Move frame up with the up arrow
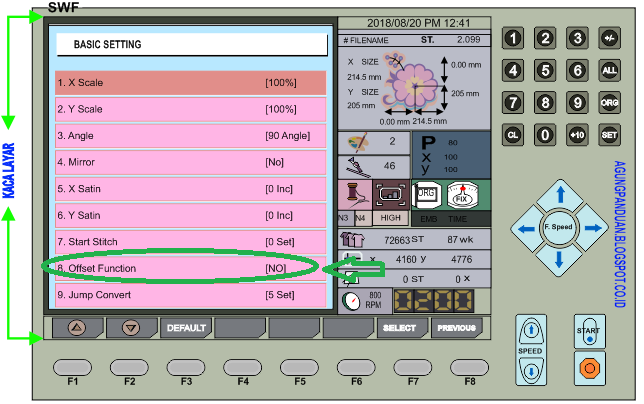 click(560, 194)
